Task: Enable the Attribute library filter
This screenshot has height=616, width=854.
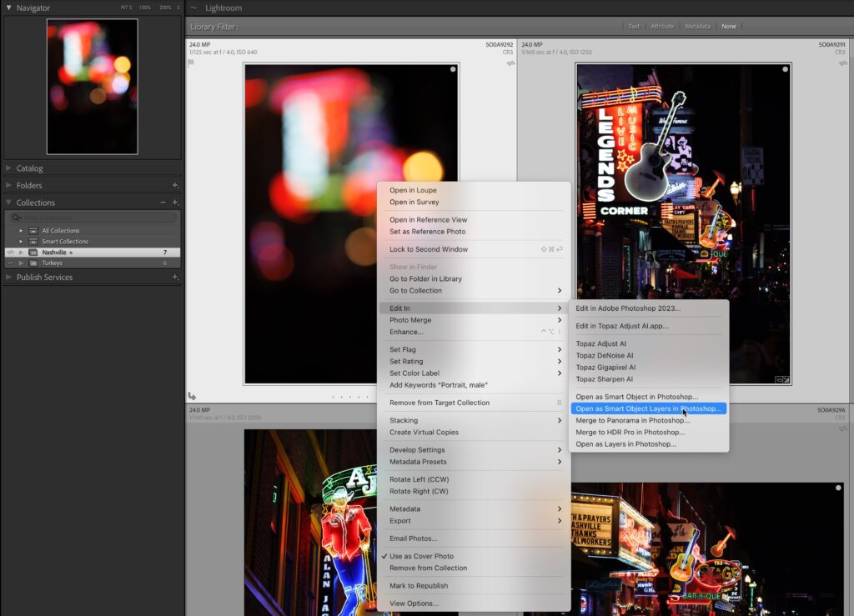Action: pos(662,26)
